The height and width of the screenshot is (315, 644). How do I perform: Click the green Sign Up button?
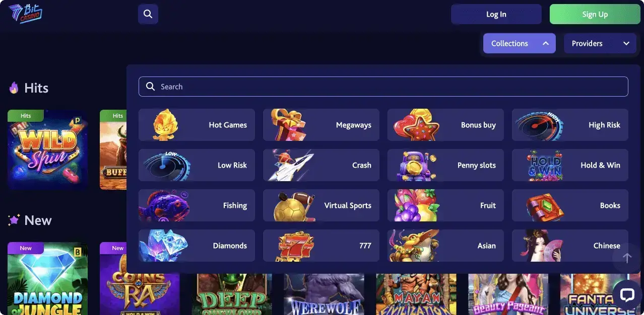595,14
